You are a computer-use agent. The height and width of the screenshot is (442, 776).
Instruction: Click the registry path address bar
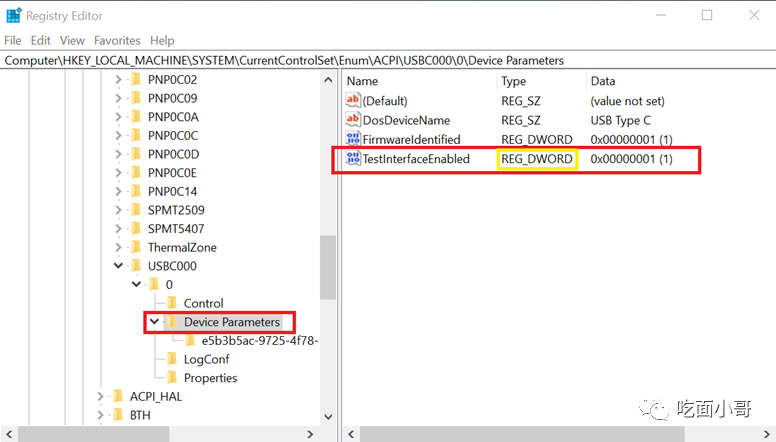[388, 60]
